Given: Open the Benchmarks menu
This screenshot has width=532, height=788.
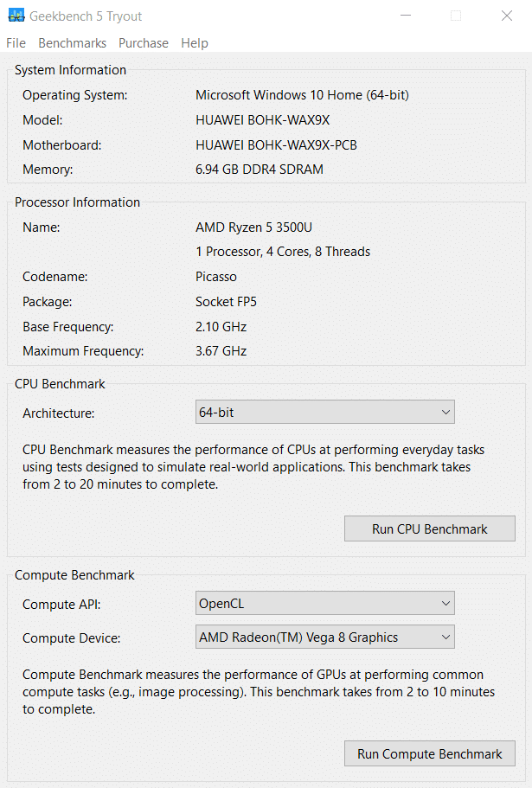Looking at the screenshot, I should pos(72,43).
